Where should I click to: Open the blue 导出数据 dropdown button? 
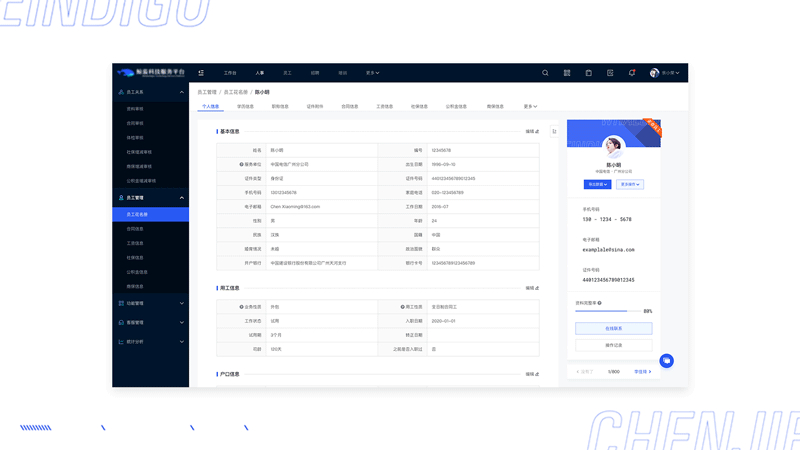(x=597, y=184)
